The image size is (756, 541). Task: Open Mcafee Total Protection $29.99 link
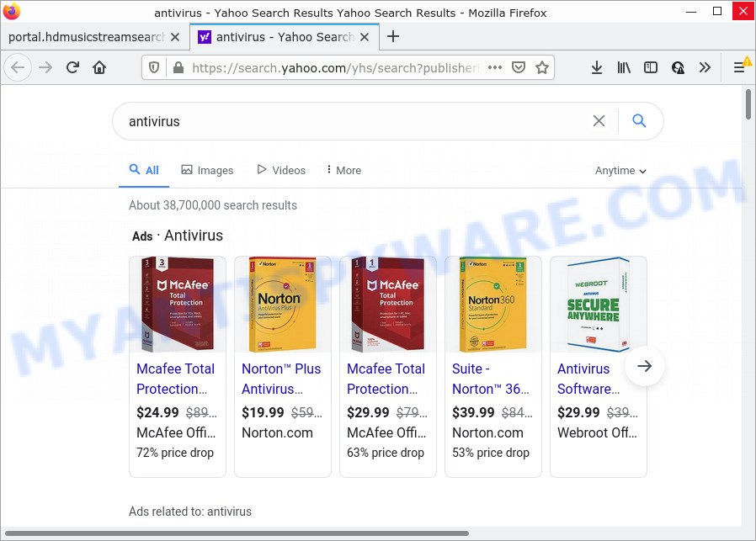tap(386, 379)
